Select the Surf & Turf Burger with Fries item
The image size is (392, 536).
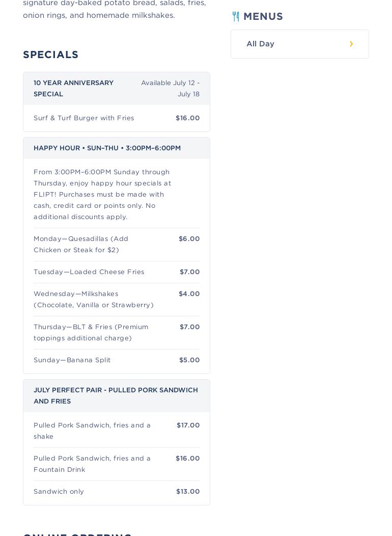84,118
